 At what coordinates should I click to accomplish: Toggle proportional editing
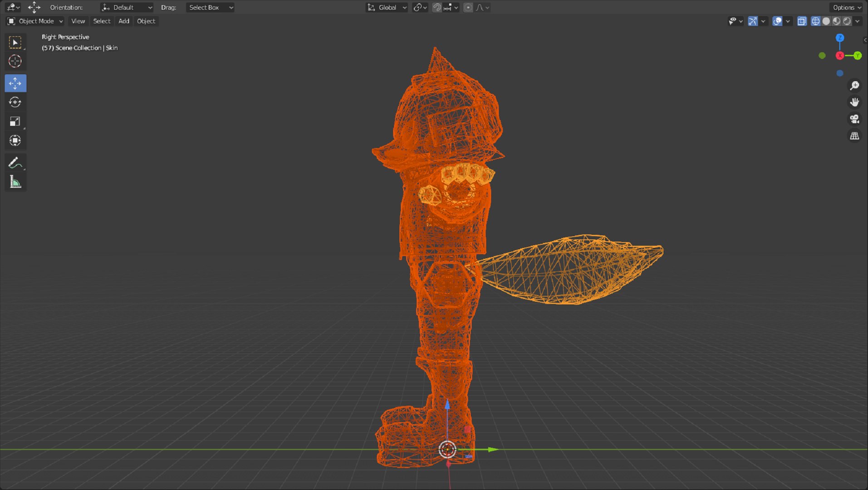click(468, 7)
